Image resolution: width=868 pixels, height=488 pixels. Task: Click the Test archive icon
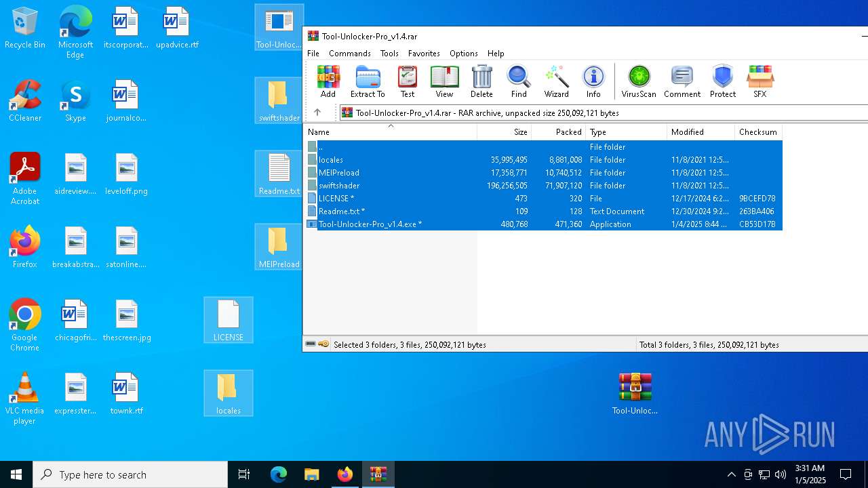[x=408, y=82]
